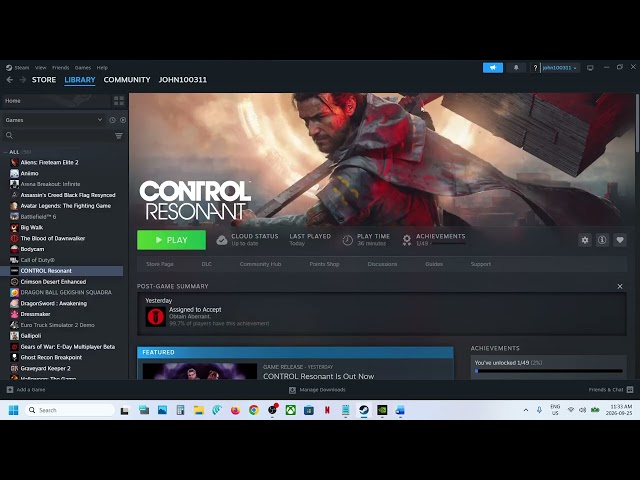The image size is (640, 480).
Task: Open the Discussions link
Action: [x=382, y=264]
